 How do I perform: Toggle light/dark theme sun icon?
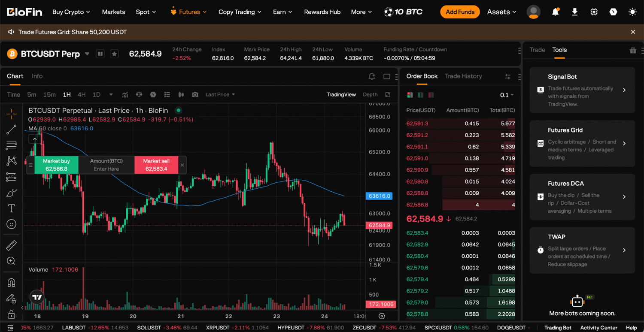tap(632, 12)
